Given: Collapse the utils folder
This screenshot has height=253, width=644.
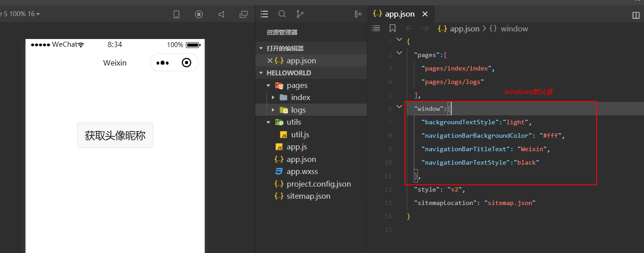Looking at the screenshot, I should click(x=268, y=122).
